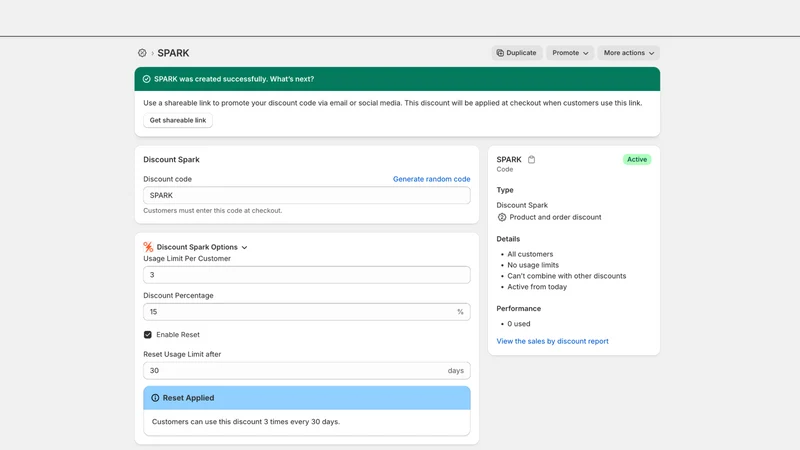
Task: Click the Product and order discount icon
Action: tap(502, 217)
